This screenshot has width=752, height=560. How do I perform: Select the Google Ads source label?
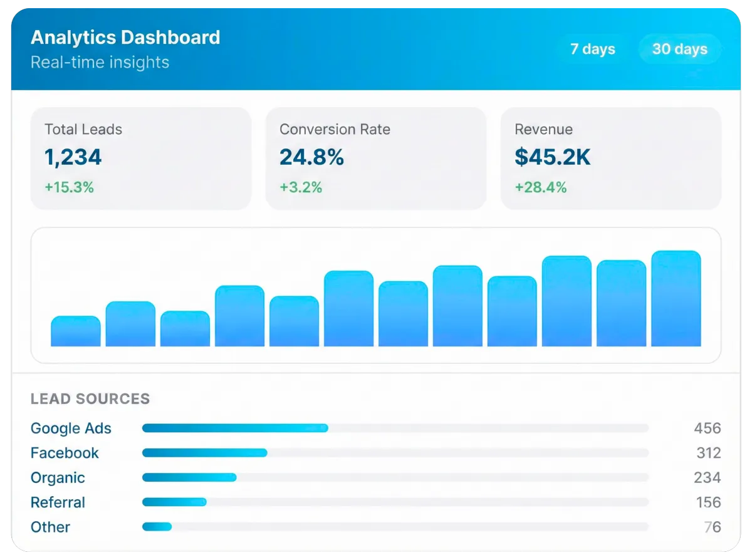coord(71,428)
